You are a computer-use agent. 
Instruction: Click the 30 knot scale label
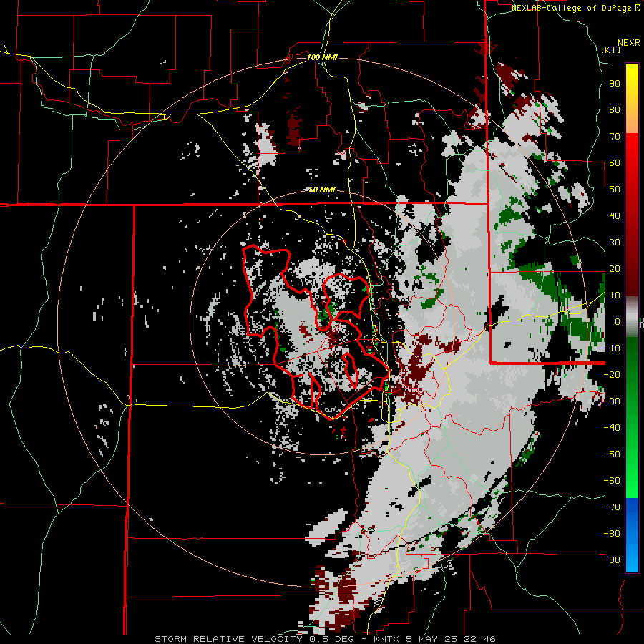pos(615,243)
